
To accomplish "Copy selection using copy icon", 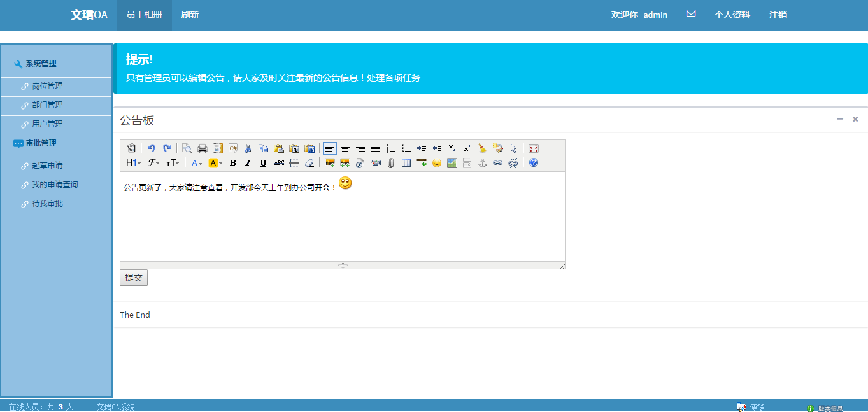I will (264, 148).
